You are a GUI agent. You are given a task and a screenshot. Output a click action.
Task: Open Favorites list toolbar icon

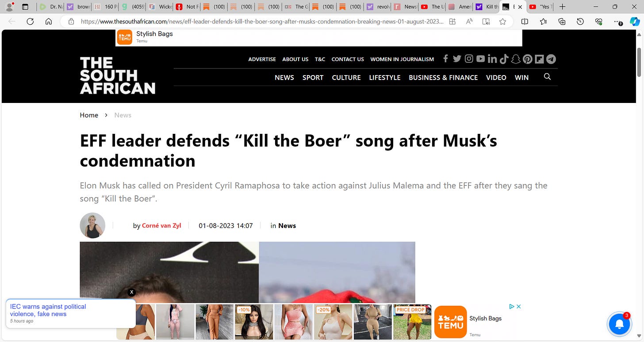[543, 21]
